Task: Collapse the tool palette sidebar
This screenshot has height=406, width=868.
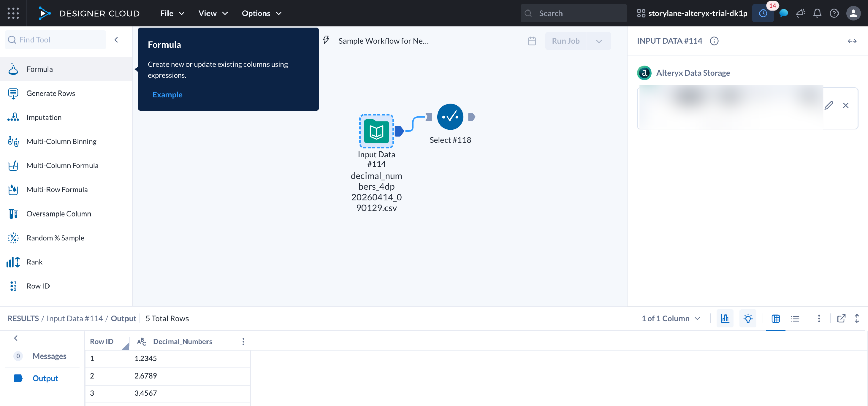Action: coord(116,40)
